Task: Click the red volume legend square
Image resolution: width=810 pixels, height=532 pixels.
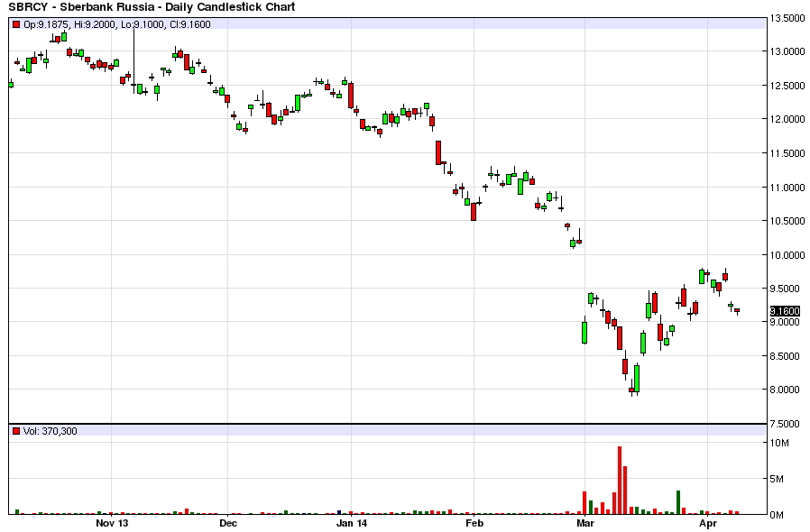Action: (16, 431)
